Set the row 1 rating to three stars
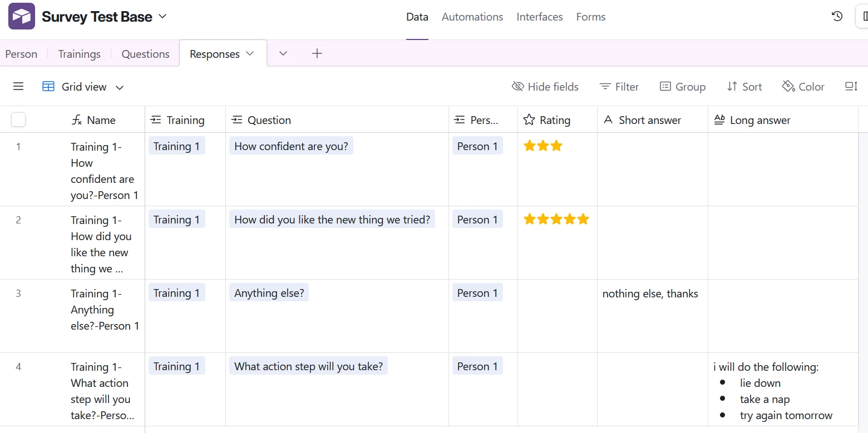 point(556,146)
